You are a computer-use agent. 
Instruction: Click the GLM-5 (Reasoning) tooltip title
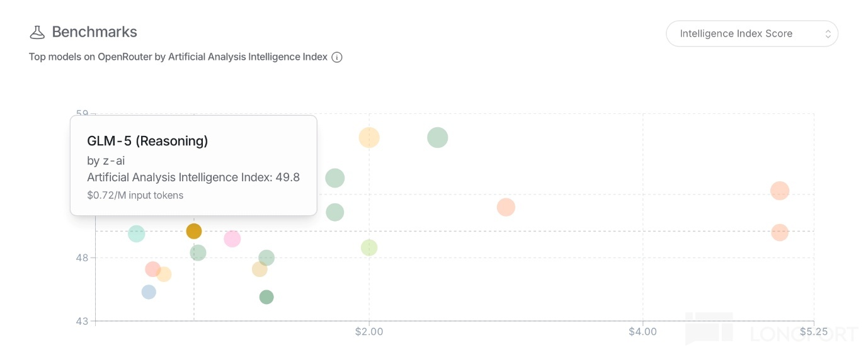[147, 141]
